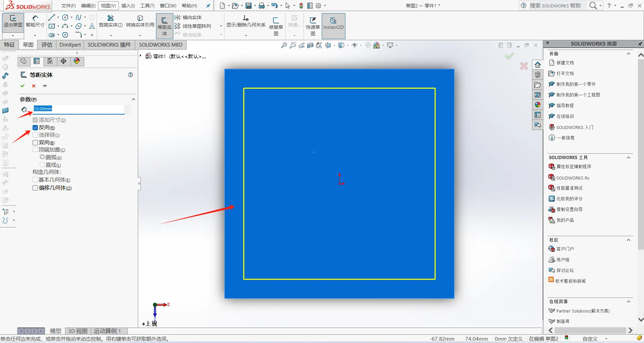Select the Ellipse sketch tool
This screenshot has height=343, width=644.
pos(78,26)
